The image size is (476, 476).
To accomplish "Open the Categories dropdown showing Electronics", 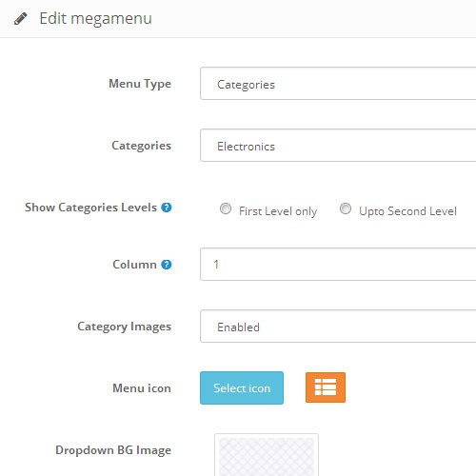I will click(x=338, y=146).
